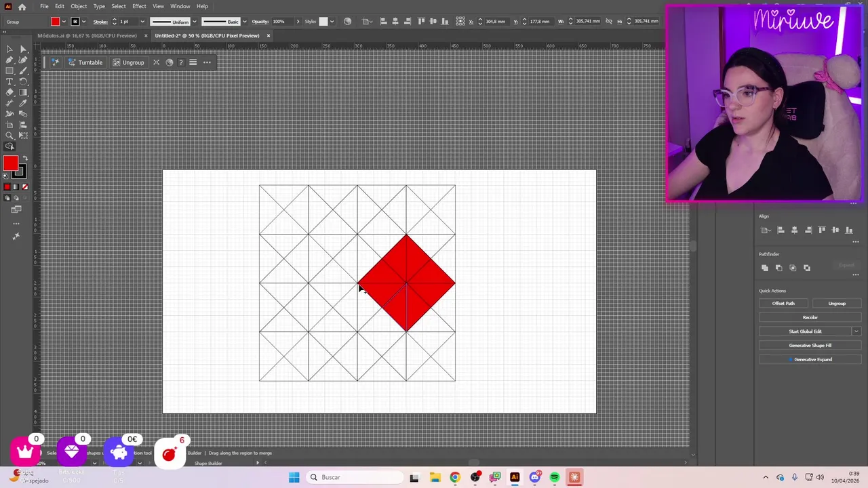The width and height of the screenshot is (868, 488).
Task: Enable Draw Behind mode
Action: tap(16, 197)
